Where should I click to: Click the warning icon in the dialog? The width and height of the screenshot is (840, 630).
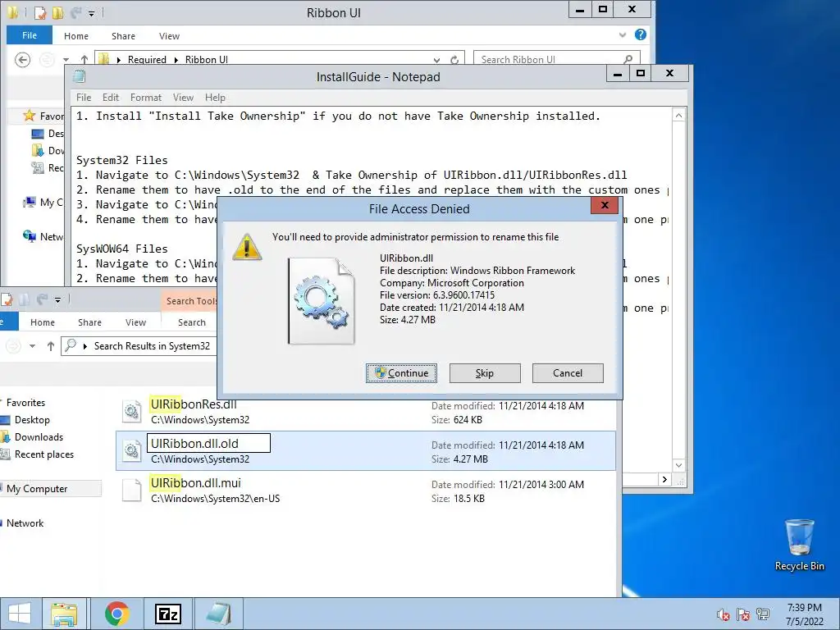click(246, 248)
